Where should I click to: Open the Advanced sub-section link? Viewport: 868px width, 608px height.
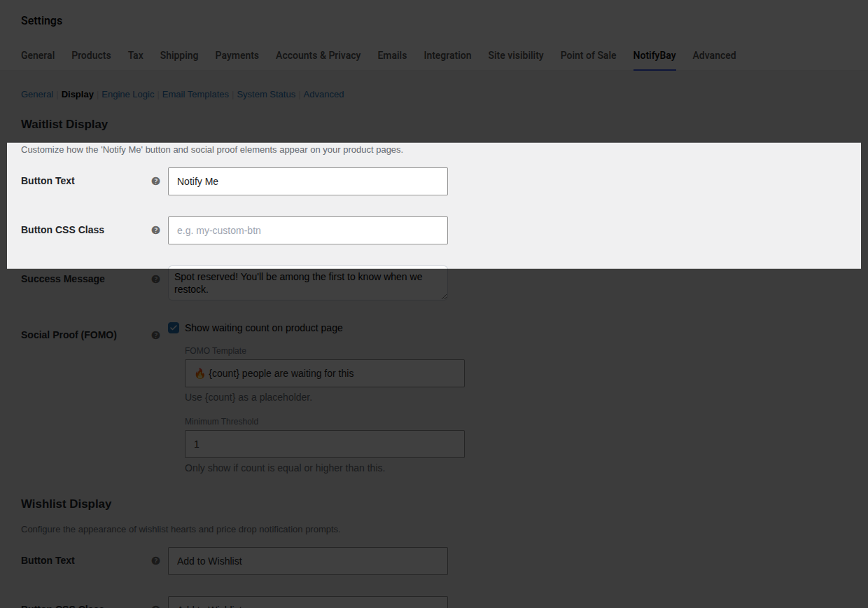323,95
